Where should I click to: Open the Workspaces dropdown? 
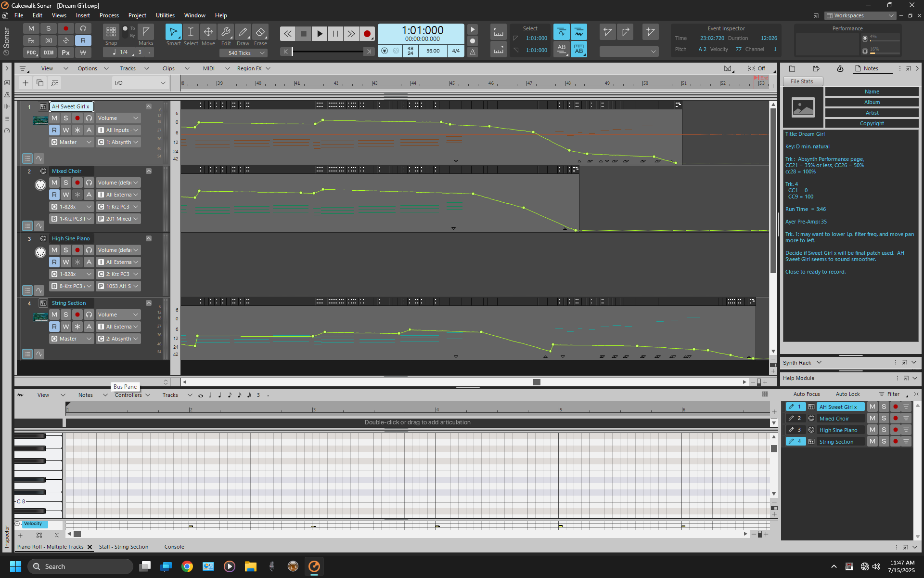pos(860,15)
